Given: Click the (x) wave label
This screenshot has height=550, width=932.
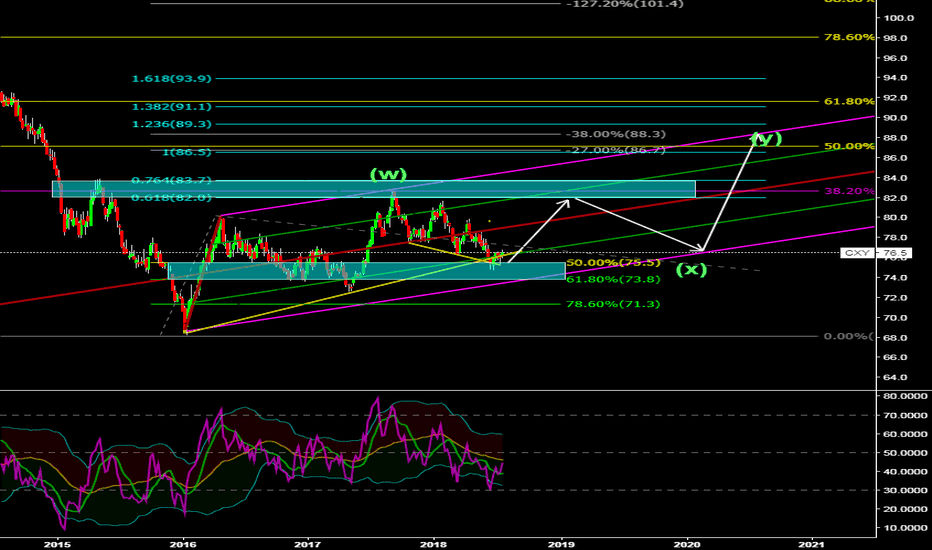Looking at the screenshot, I should pos(692,269).
